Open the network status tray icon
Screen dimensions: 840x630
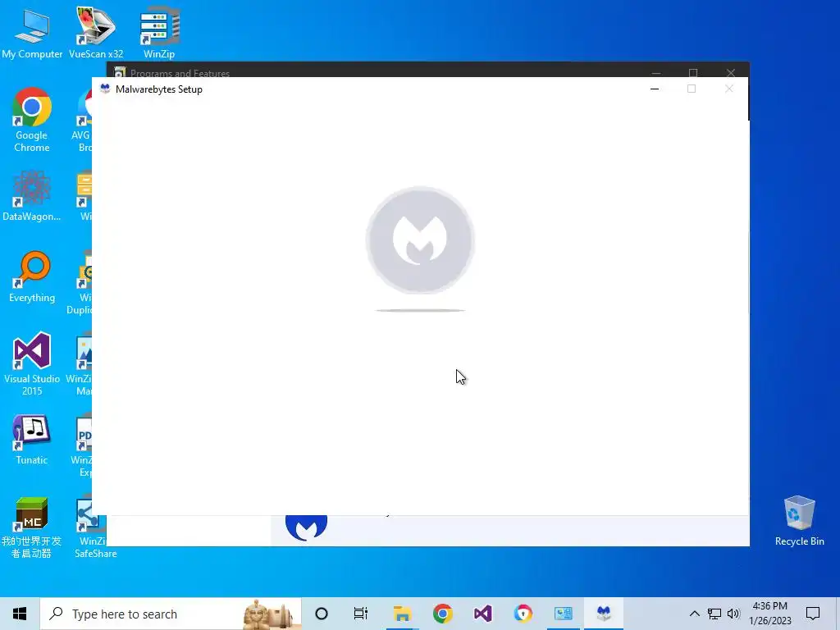point(714,614)
